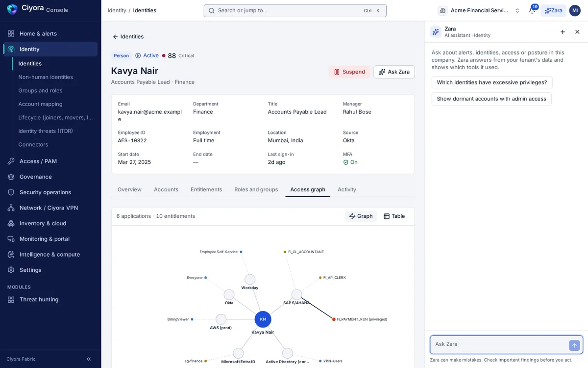Screen dimensions: 588x368
Task: Open Governance section
Action: click(x=50, y=177)
